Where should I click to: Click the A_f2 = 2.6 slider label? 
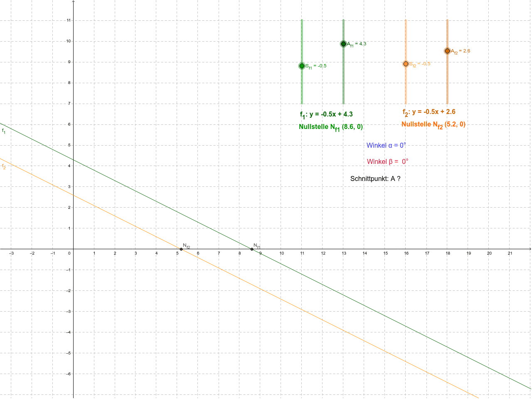point(461,51)
